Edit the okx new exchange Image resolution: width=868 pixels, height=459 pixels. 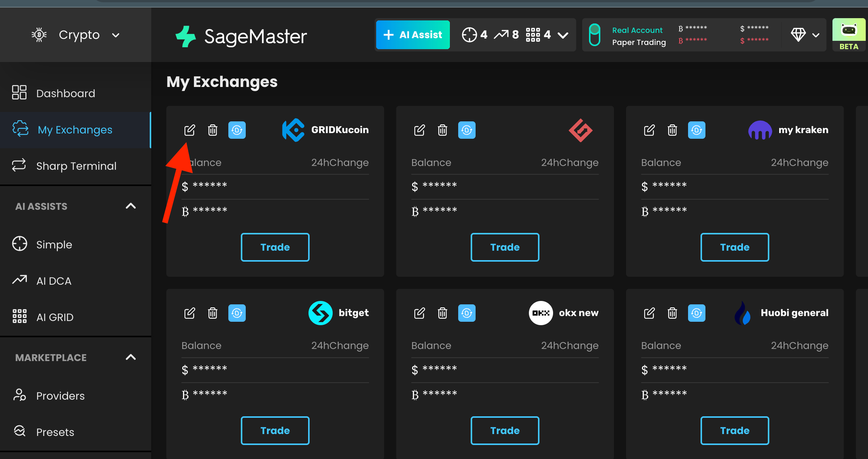pos(419,313)
